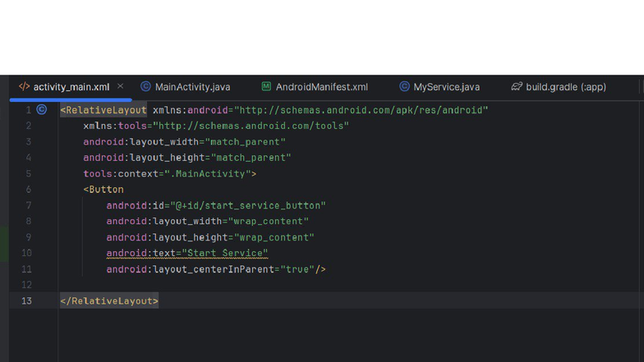Viewport: 644px width, 362px height.
Task: Switch to the activity_main.xml tab
Action: pos(71,87)
